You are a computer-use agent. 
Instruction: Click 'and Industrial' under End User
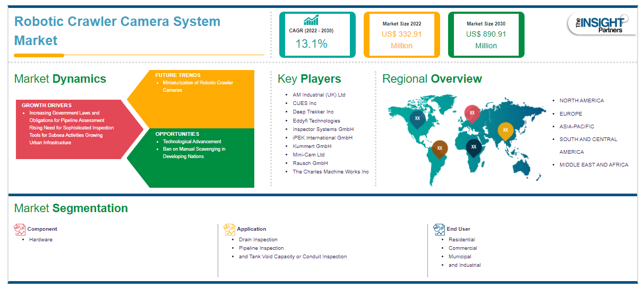pos(465,265)
